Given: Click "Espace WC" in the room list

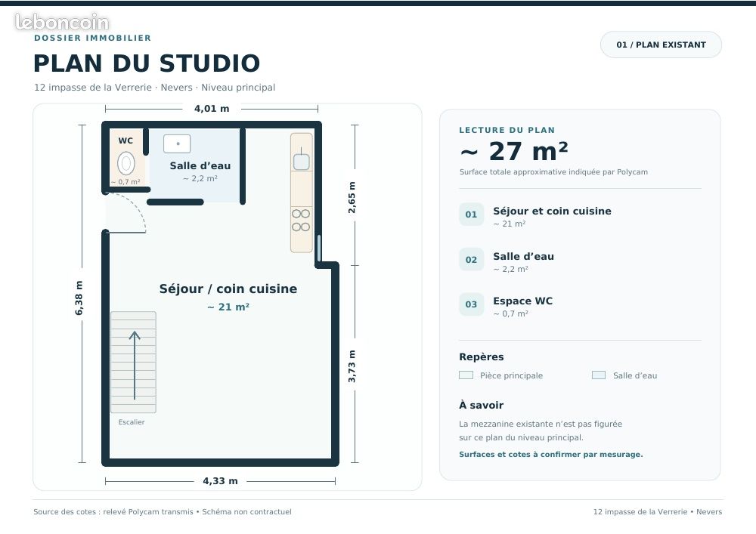Looking at the screenshot, I should 522,301.
